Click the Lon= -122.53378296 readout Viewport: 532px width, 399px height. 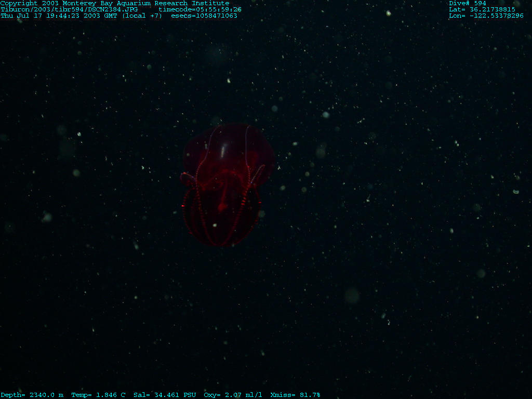click(486, 16)
